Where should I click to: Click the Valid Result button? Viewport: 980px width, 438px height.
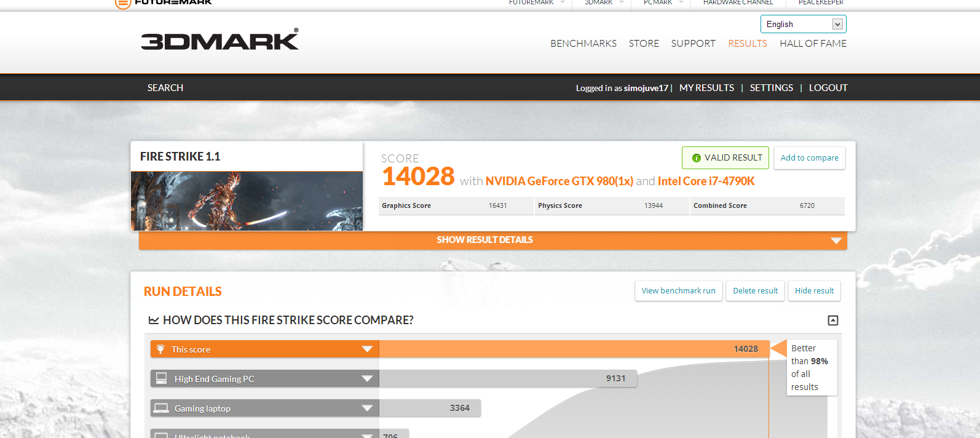point(725,158)
